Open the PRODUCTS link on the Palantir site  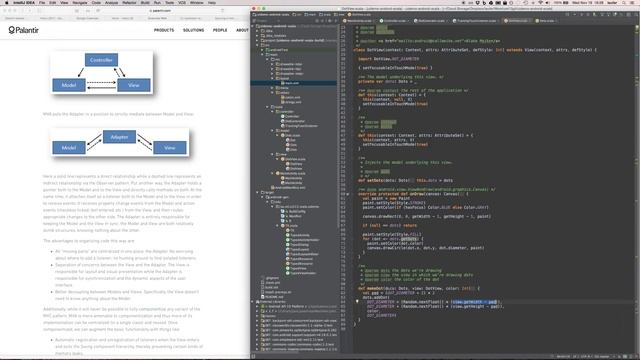(164, 30)
